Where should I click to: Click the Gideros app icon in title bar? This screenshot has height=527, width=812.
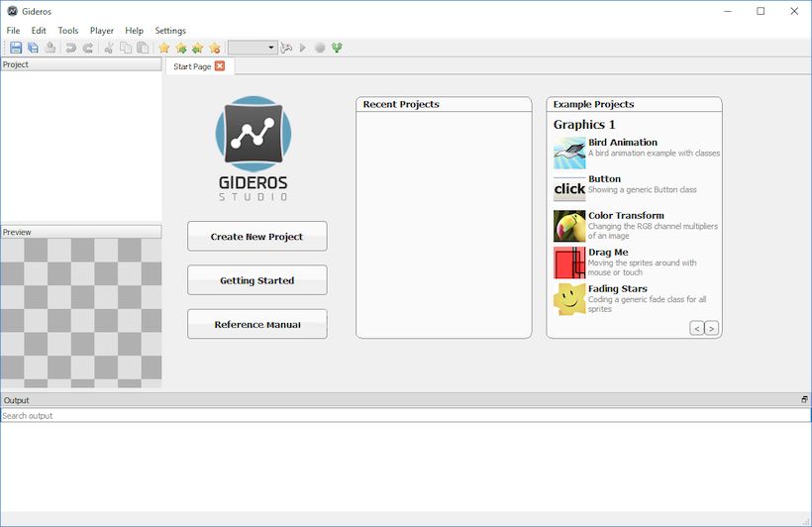coord(13,11)
